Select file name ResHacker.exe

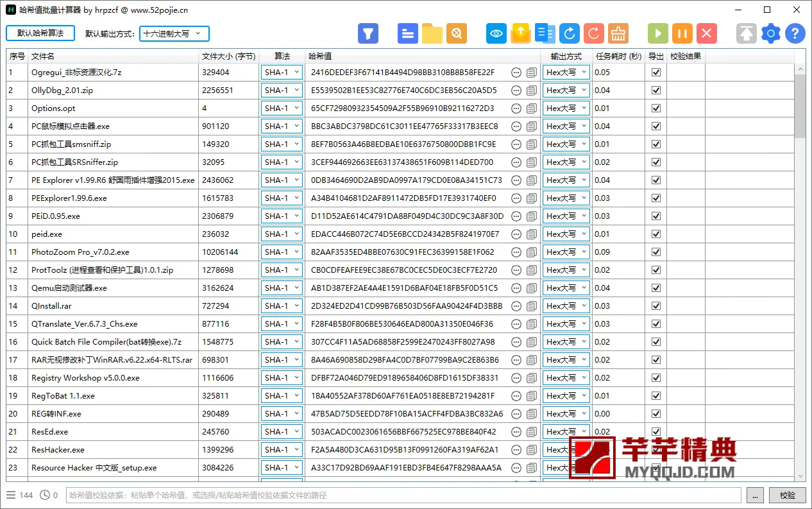pyautogui.click(x=58, y=450)
